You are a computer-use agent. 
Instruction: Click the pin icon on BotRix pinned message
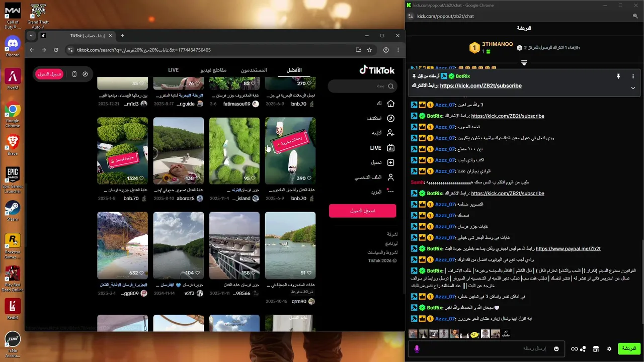click(x=618, y=76)
